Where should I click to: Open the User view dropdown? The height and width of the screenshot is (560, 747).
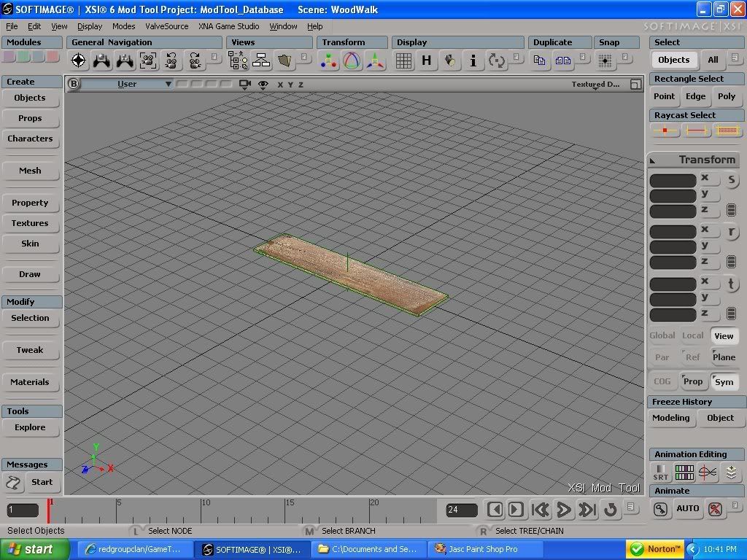127,85
